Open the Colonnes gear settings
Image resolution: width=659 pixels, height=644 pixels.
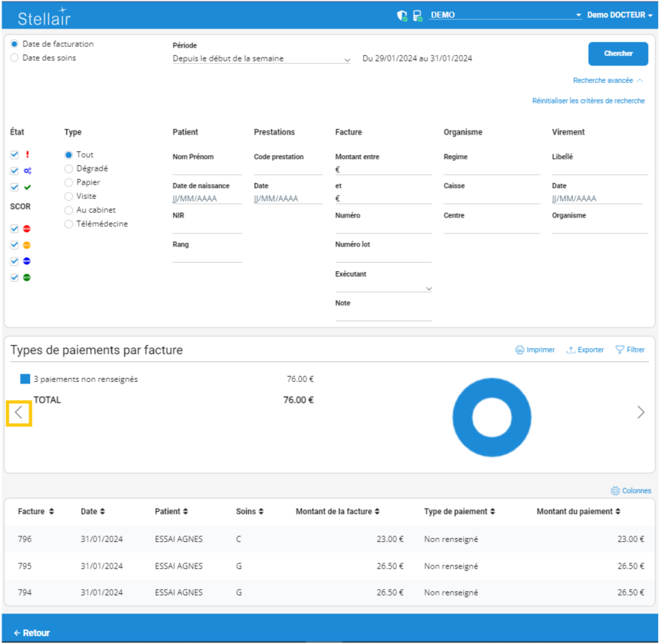click(615, 490)
